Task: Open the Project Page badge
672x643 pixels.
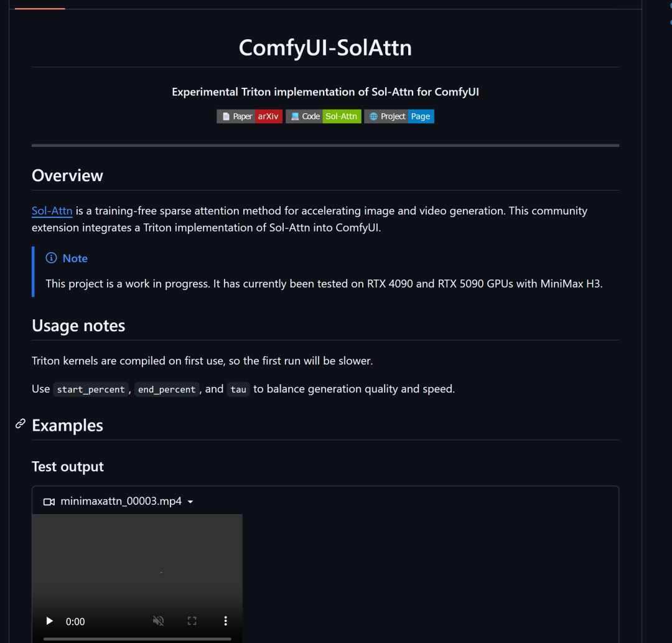Action: click(x=399, y=116)
